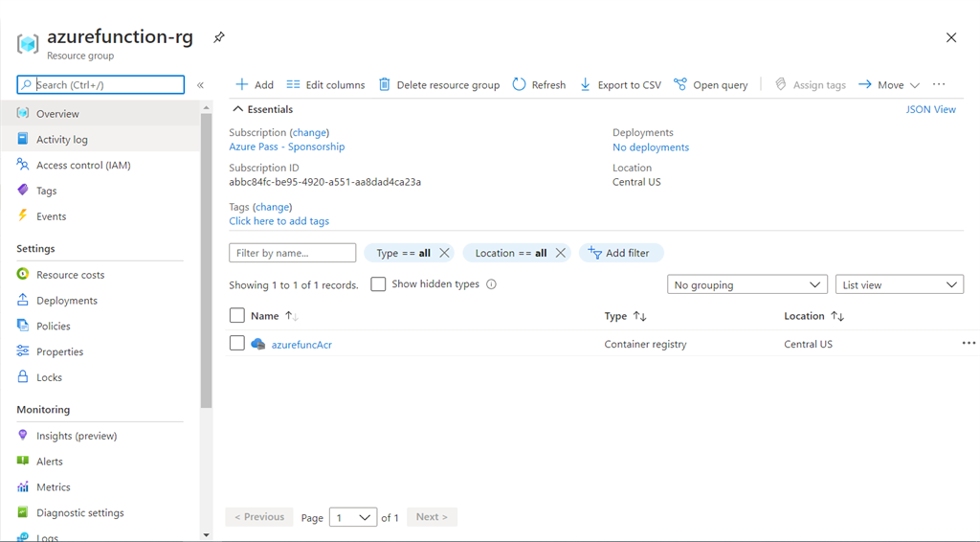Open the No grouping dropdown

[746, 284]
